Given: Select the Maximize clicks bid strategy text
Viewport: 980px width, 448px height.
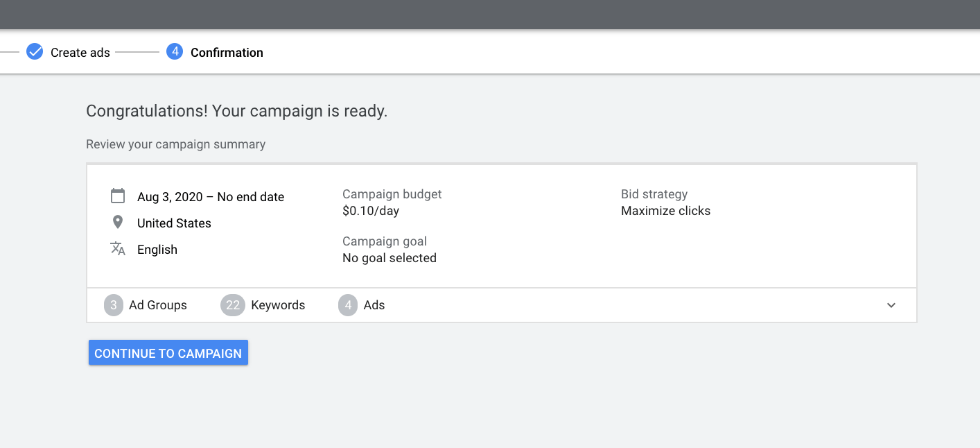Looking at the screenshot, I should pyautogui.click(x=665, y=210).
